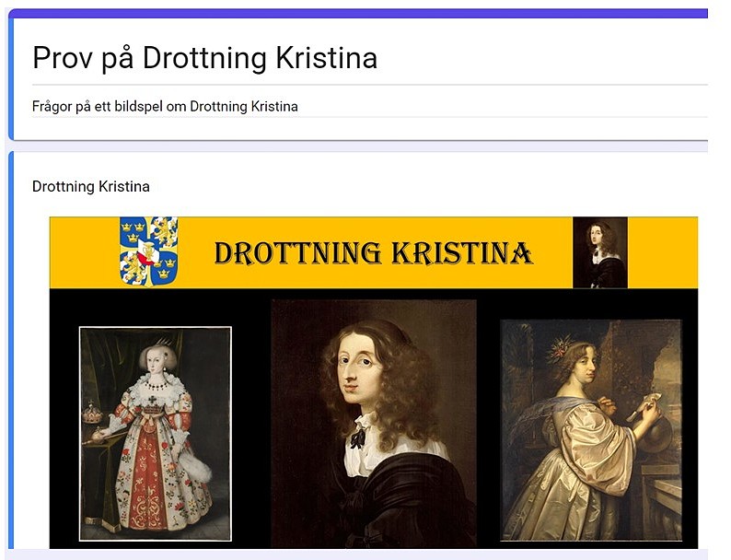Click the description 'Frågor på ett bildspel om Drottning Kristina'
Image resolution: width=731 pixels, height=560 pixels.
[x=165, y=106]
